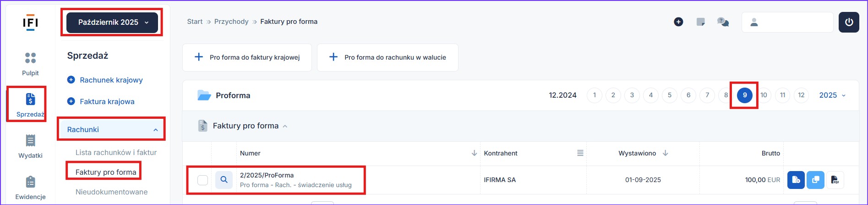Click the magnifier preview icon for 2/2025/ProForma
This screenshot has height=205, width=868.
(x=224, y=180)
